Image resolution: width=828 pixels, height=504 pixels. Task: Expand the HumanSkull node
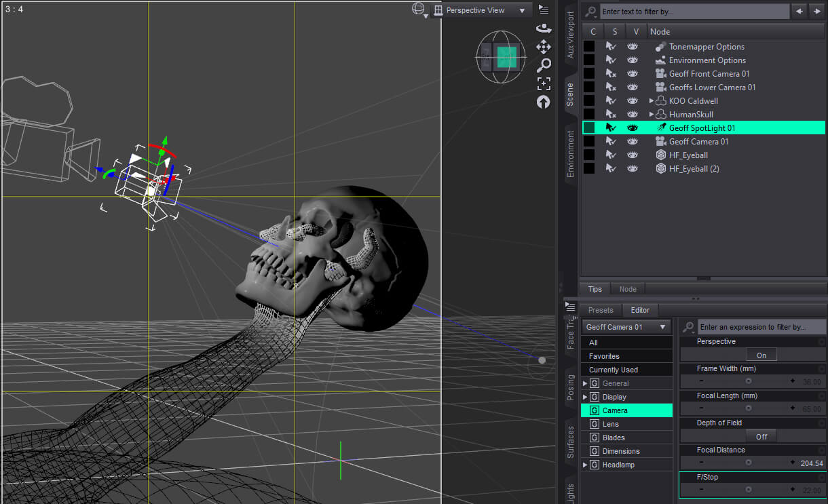click(652, 115)
